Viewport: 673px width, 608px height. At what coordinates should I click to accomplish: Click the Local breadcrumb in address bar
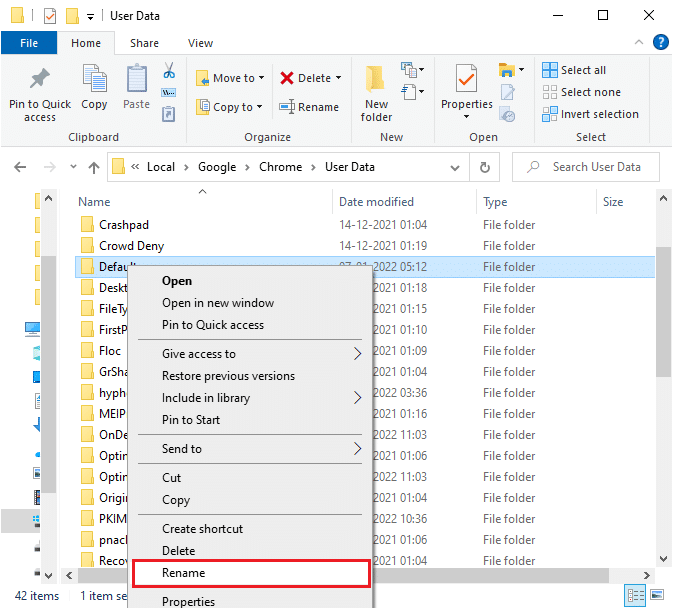161,167
